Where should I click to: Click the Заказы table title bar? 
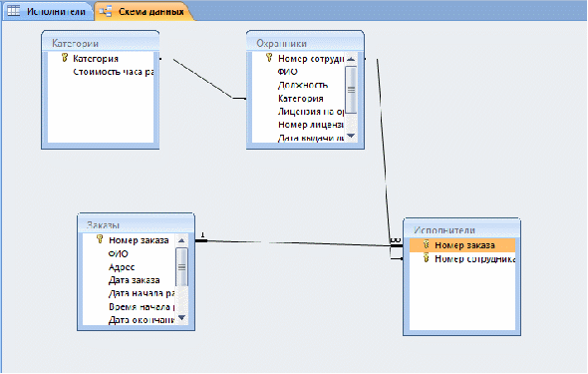tap(136, 224)
